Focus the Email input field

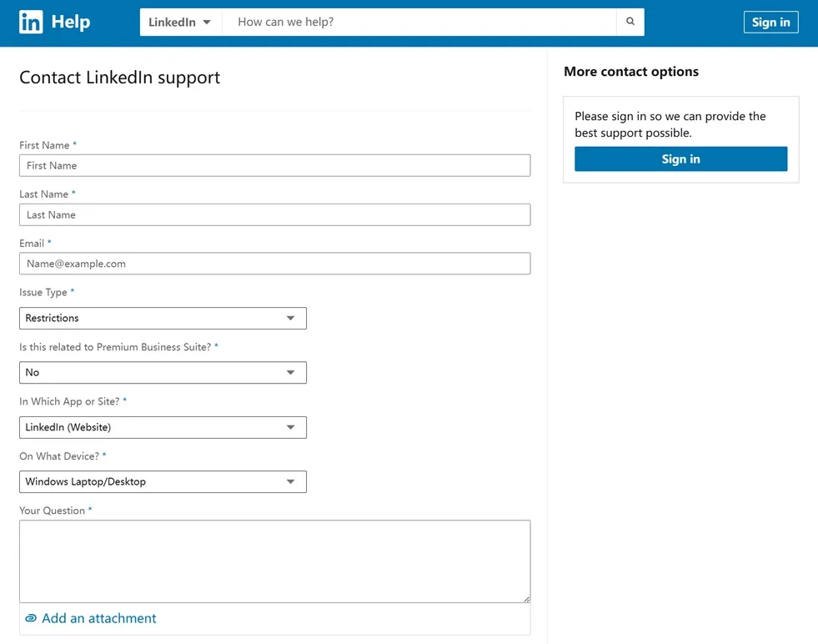pos(275,264)
